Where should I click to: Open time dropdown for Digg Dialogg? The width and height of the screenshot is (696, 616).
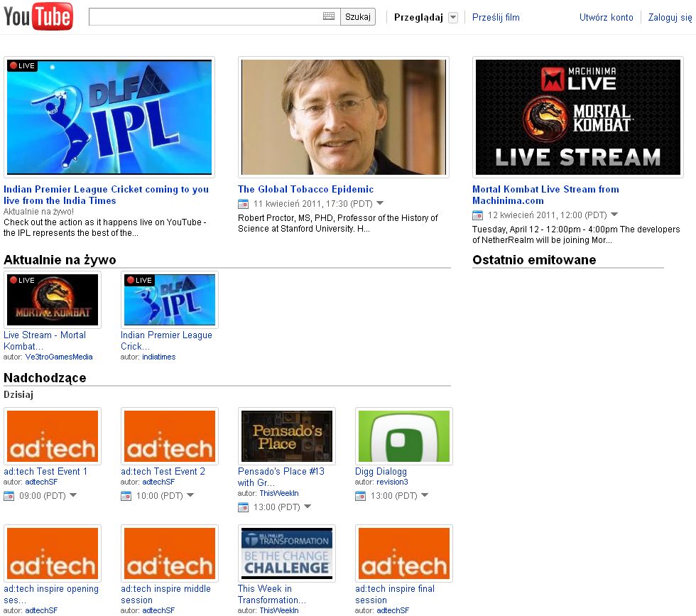coord(425,495)
